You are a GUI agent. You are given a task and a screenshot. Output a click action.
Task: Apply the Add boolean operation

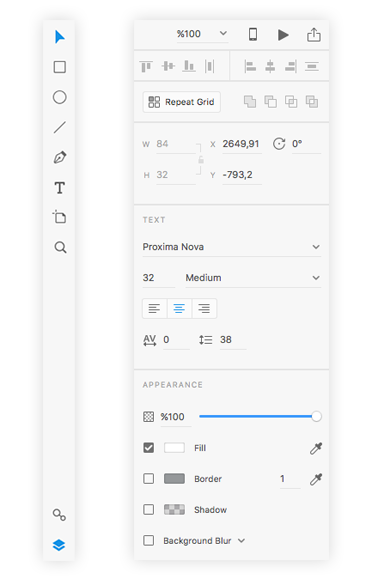pos(250,101)
